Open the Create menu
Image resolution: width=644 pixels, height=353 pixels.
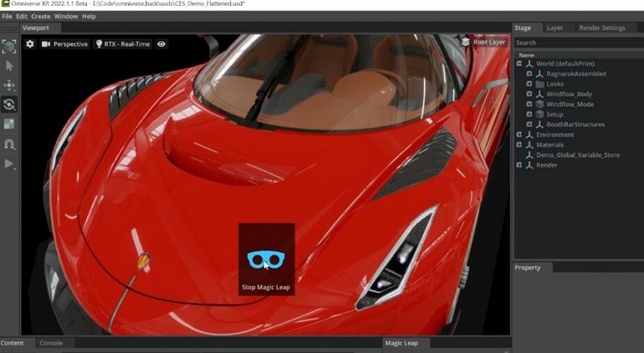[x=40, y=16]
